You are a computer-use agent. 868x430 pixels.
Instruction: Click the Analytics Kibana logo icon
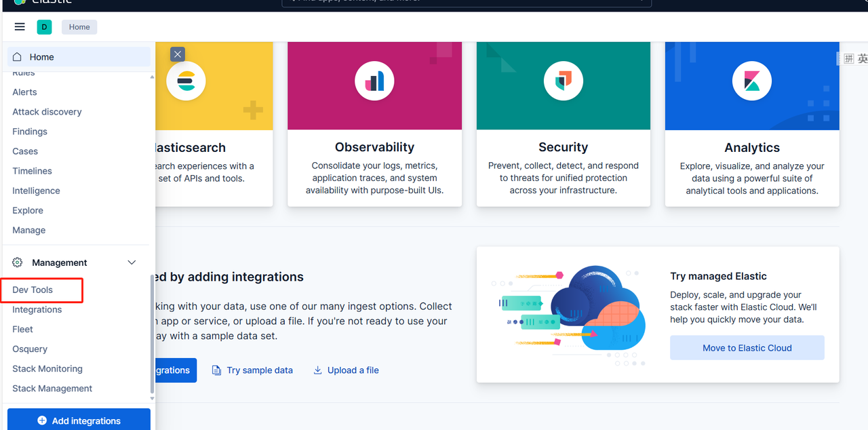coord(752,81)
